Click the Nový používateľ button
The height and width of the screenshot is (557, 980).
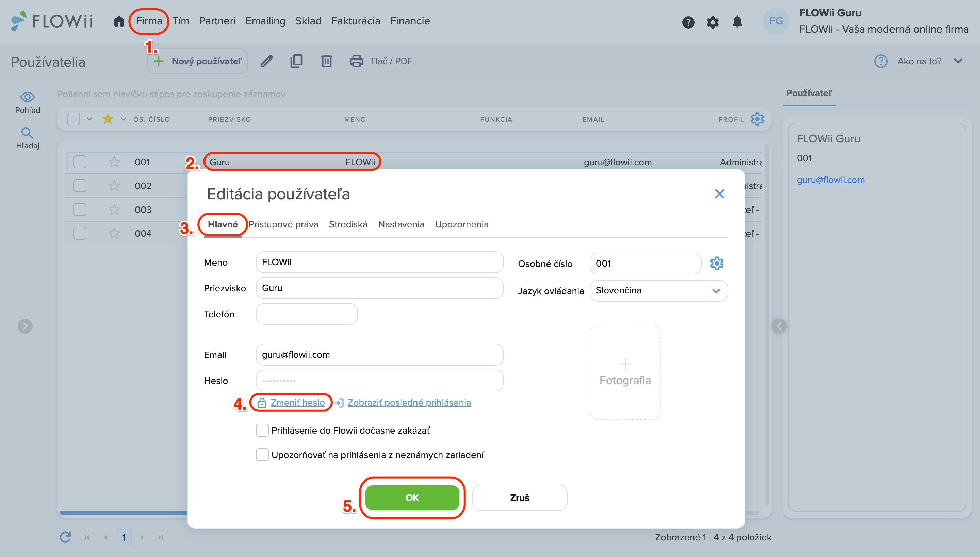tap(197, 61)
